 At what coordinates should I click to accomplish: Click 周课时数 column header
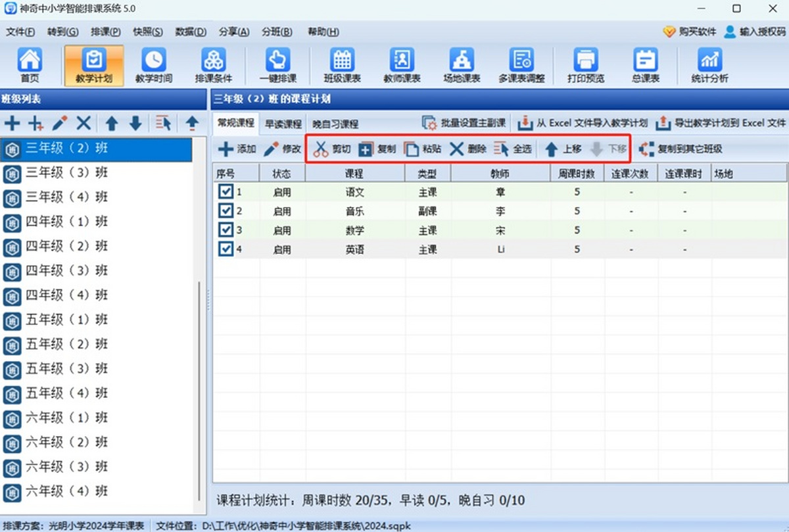[577, 174]
